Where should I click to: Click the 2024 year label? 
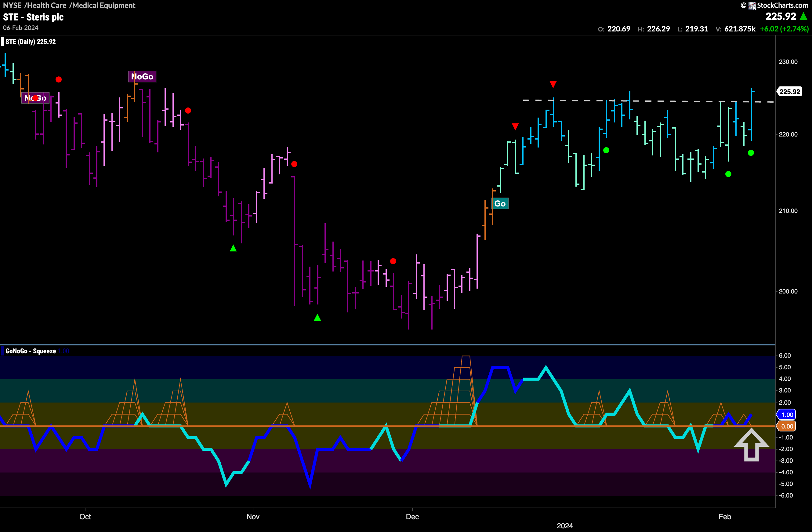565,526
